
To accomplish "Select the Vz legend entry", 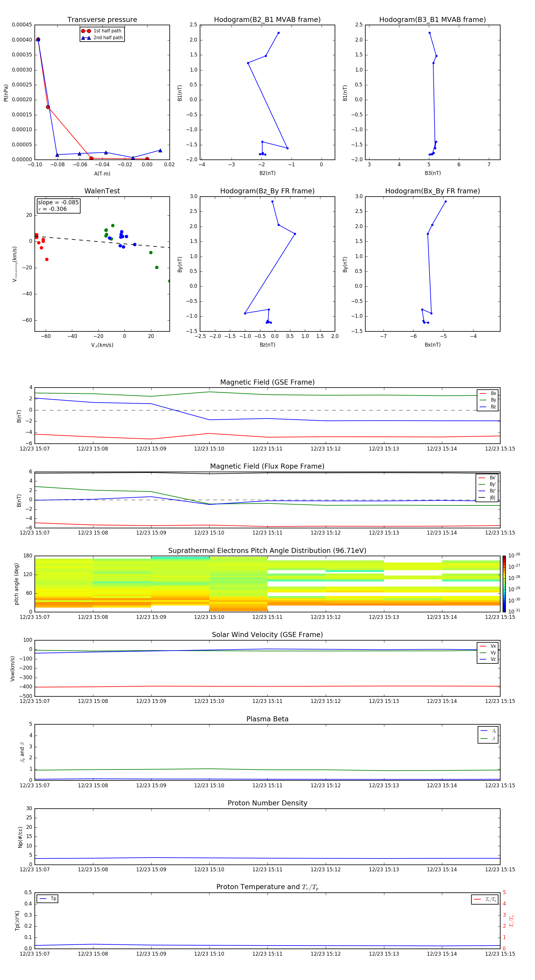I will pyautogui.click(x=488, y=659).
